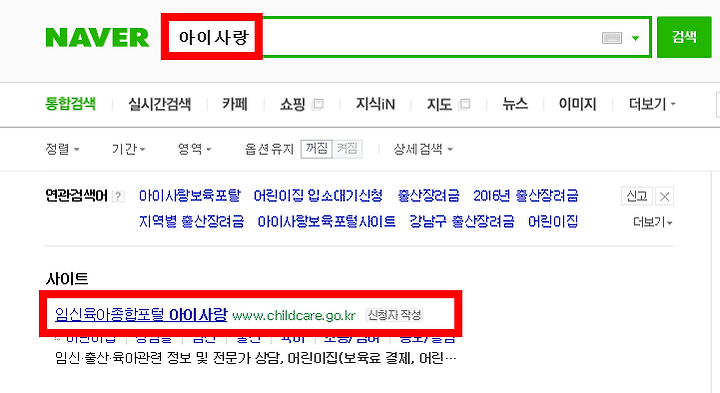
Task: Select the 통합검색 tab
Action: pyautogui.click(x=70, y=104)
